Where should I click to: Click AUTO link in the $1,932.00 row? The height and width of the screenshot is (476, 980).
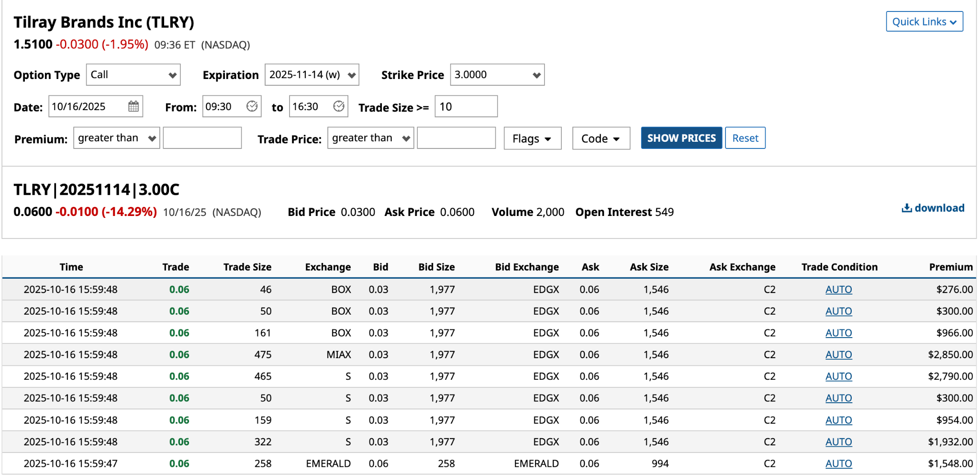[838, 442]
